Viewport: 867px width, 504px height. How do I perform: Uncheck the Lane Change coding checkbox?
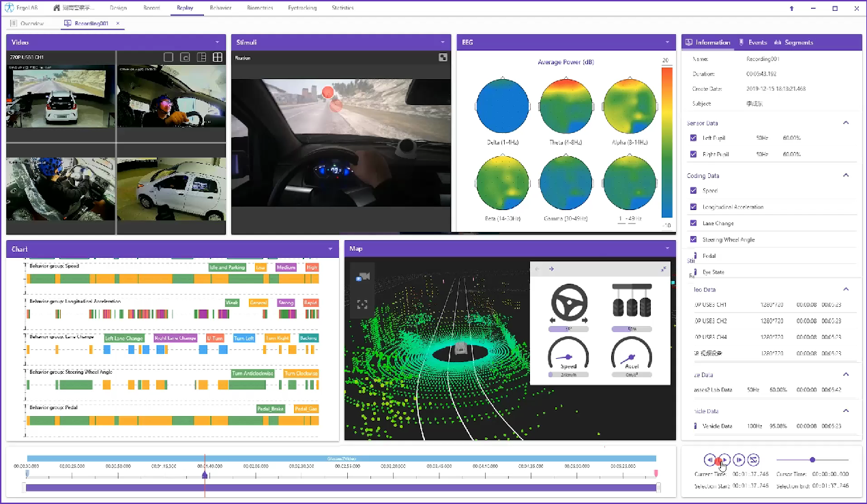pos(694,223)
